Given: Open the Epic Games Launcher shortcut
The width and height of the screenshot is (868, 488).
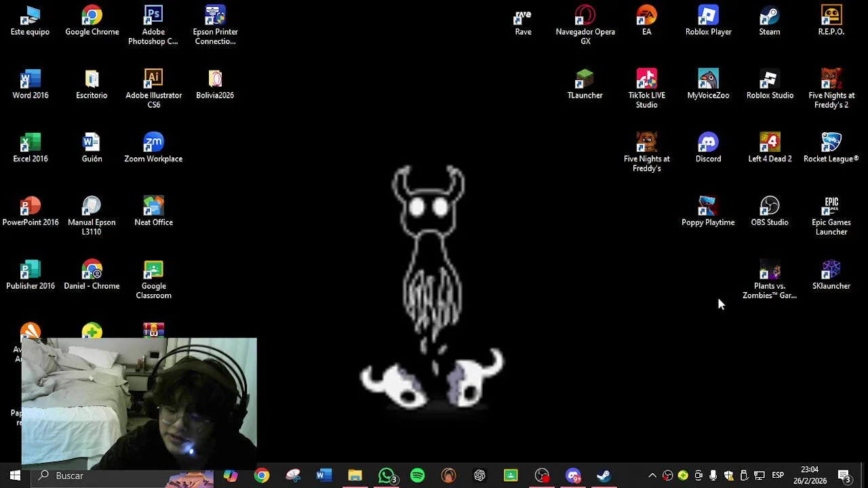Looking at the screenshot, I should click(831, 217).
